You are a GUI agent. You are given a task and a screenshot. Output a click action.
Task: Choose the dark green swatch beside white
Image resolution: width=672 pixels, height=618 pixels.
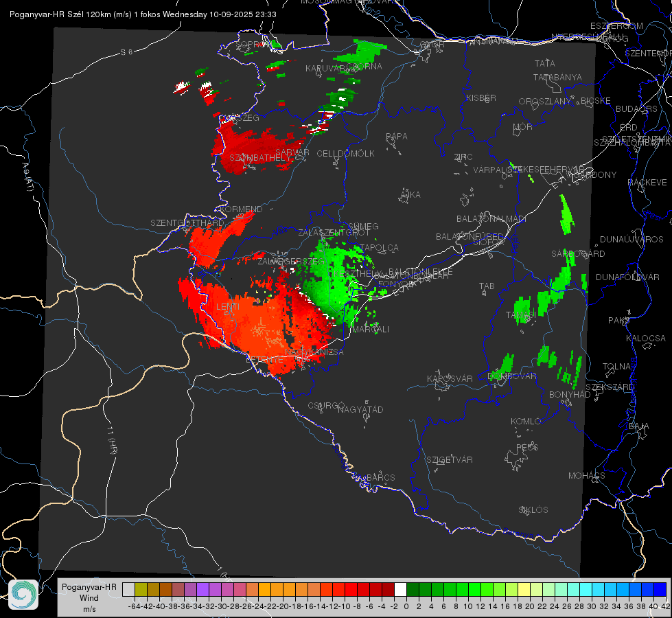(413, 589)
